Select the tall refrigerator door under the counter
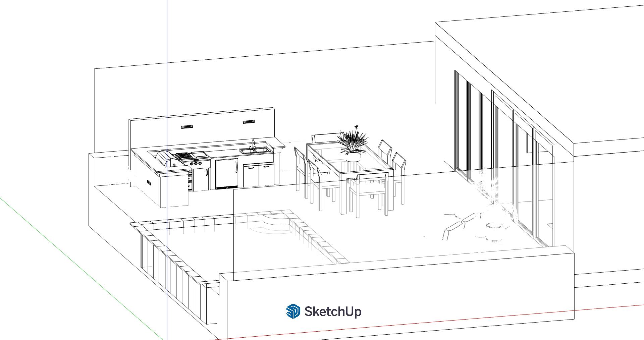Image resolution: width=644 pixels, height=340 pixels. [226, 174]
